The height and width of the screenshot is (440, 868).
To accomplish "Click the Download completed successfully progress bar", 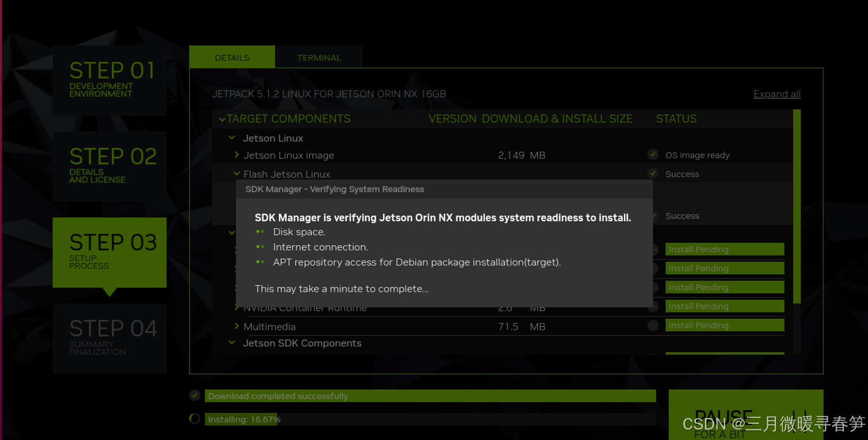I will (x=430, y=396).
